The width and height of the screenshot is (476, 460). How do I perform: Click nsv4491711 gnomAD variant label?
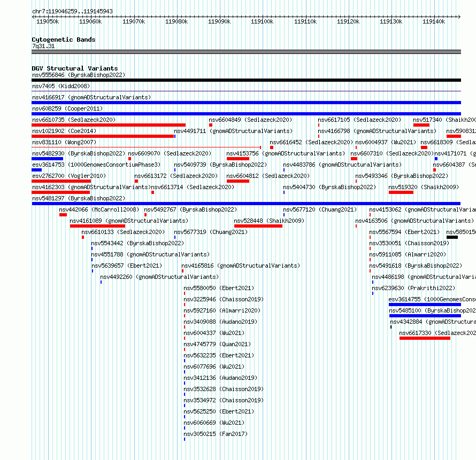233,131
